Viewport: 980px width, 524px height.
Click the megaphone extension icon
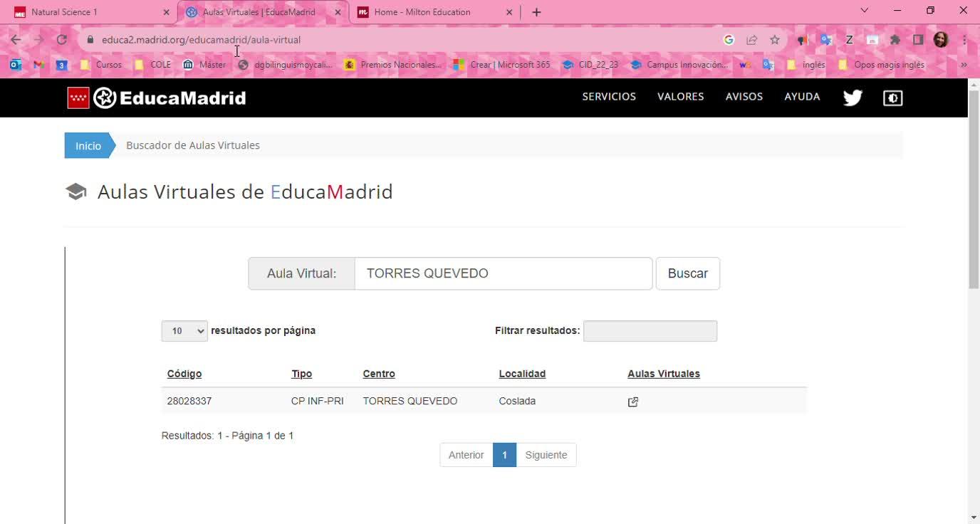click(x=803, y=40)
